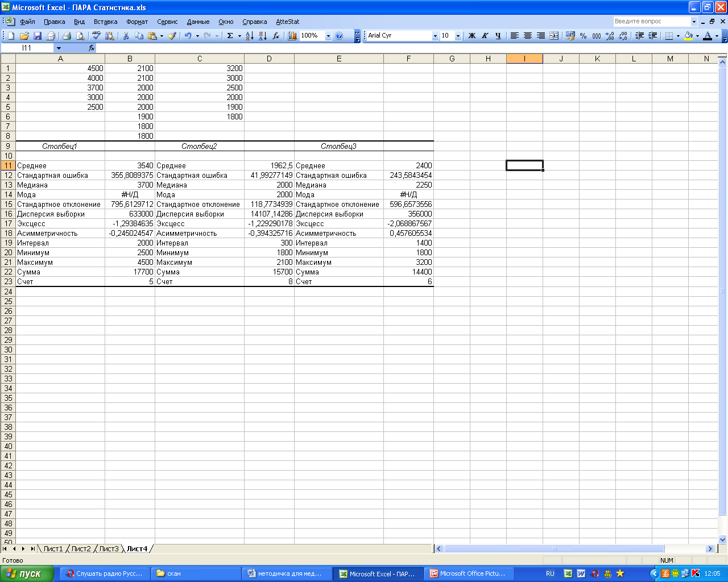This screenshot has height=582, width=728.
Task: Launch the Chart Wizard icon
Action: pyautogui.click(x=292, y=36)
